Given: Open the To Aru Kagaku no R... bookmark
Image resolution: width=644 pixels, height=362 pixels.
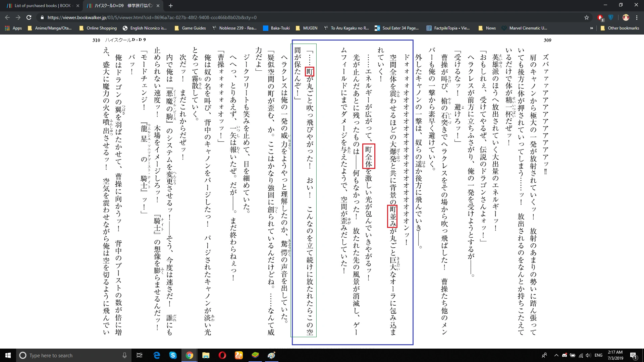Looking at the screenshot, I should coord(346,28).
